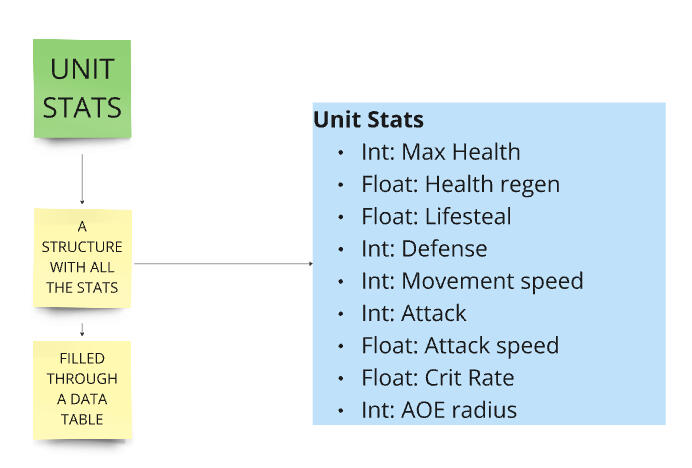Click the bullet point beside 'Int: Defense'

coord(341,250)
